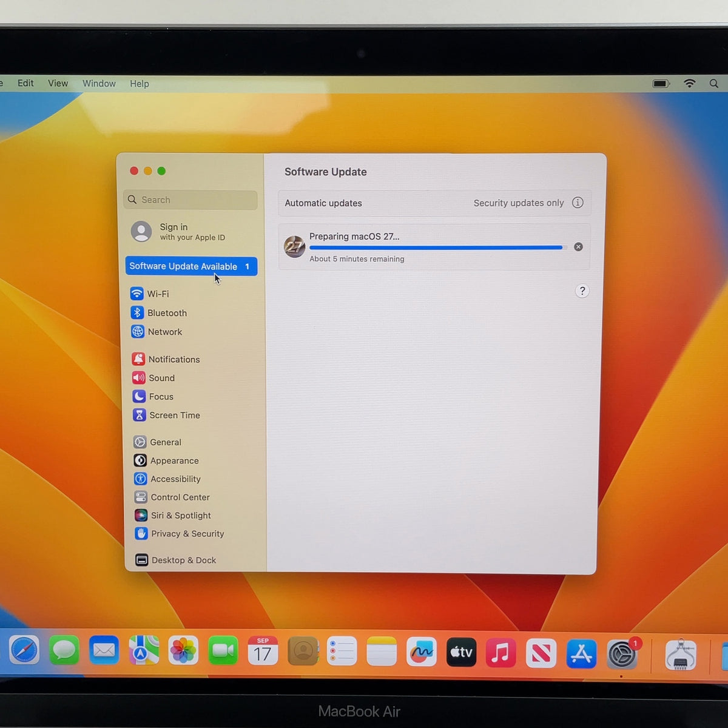Click the battery status icon
Viewport: 728px width, 728px height.
click(x=661, y=84)
